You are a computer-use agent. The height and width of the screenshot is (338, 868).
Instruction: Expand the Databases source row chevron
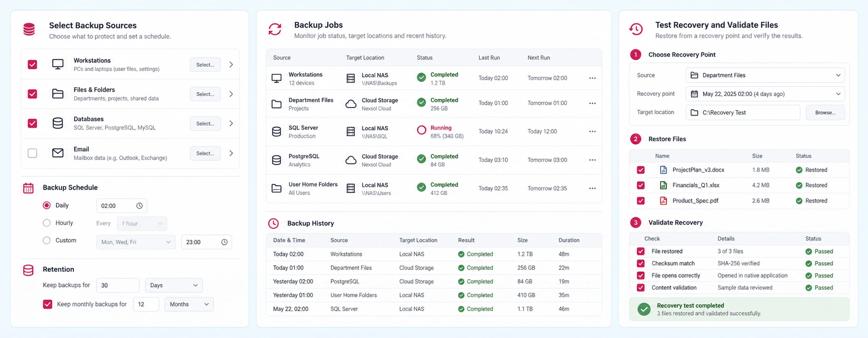pos(231,124)
